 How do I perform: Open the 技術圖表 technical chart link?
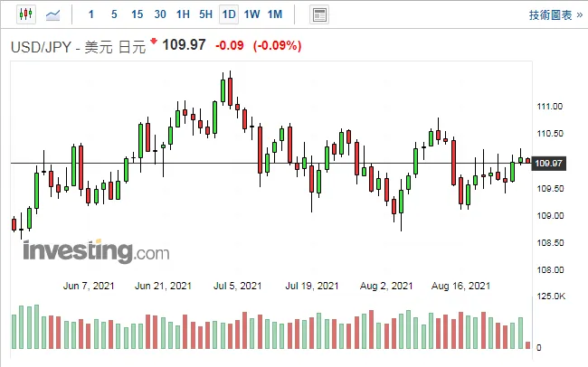click(550, 15)
